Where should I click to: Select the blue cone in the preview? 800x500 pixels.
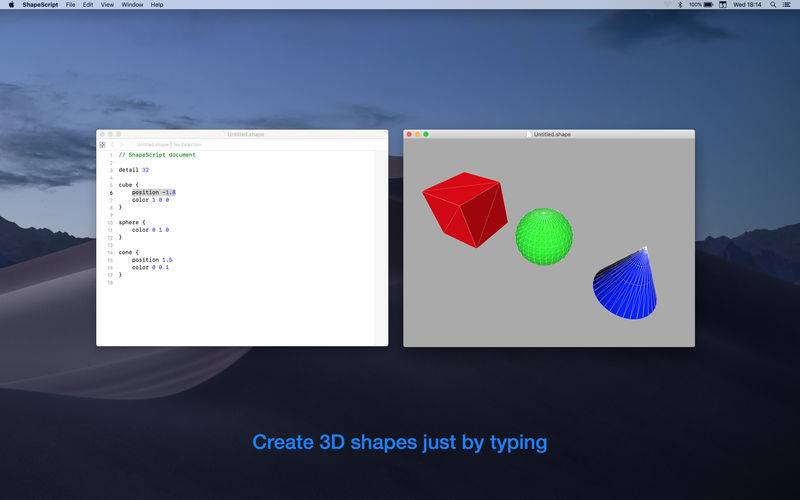[625, 284]
